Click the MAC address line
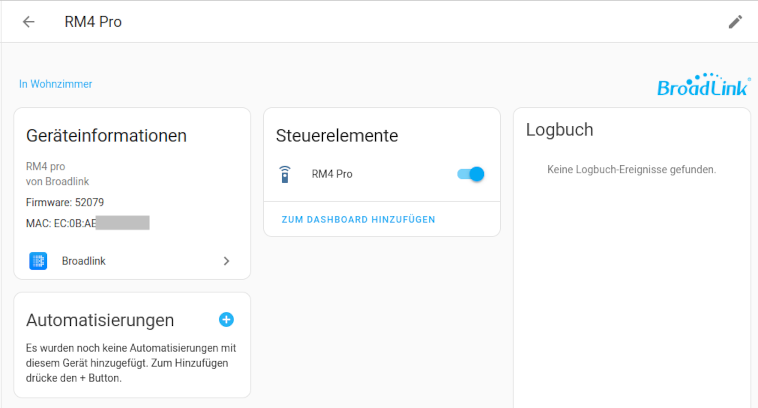 pos(87,223)
